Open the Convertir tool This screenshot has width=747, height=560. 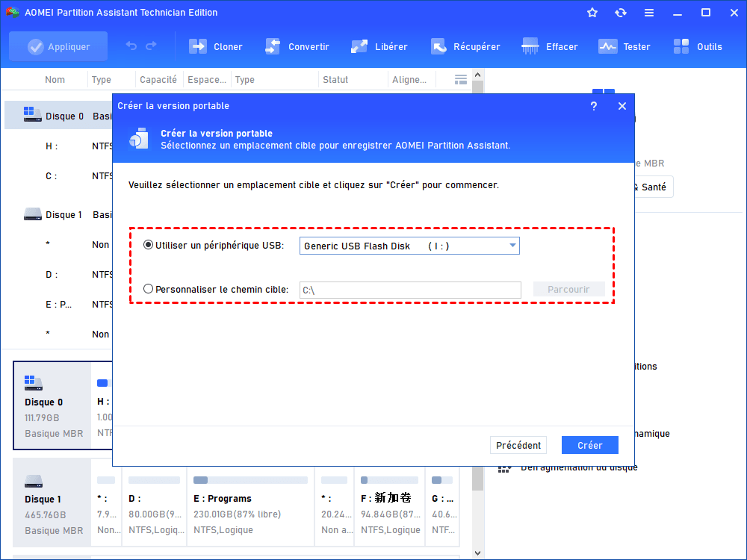coord(297,46)
